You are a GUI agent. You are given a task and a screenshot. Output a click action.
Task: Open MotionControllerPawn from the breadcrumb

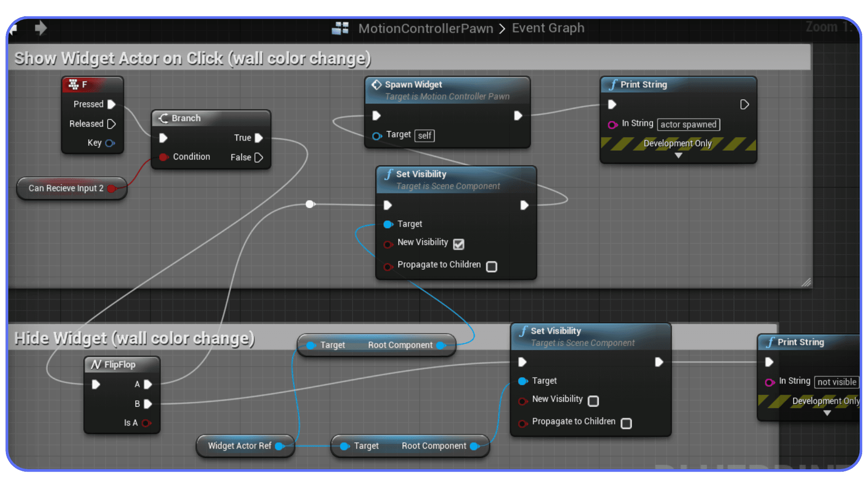tap(425, 28)
